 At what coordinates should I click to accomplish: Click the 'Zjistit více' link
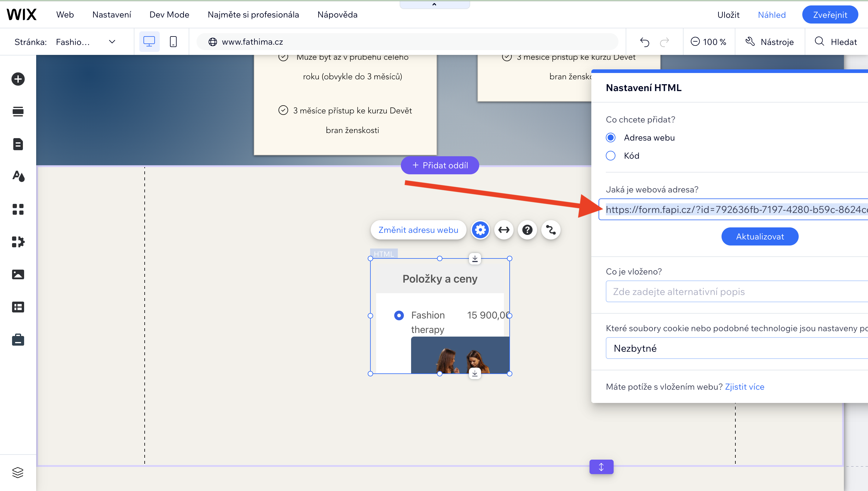744,387
